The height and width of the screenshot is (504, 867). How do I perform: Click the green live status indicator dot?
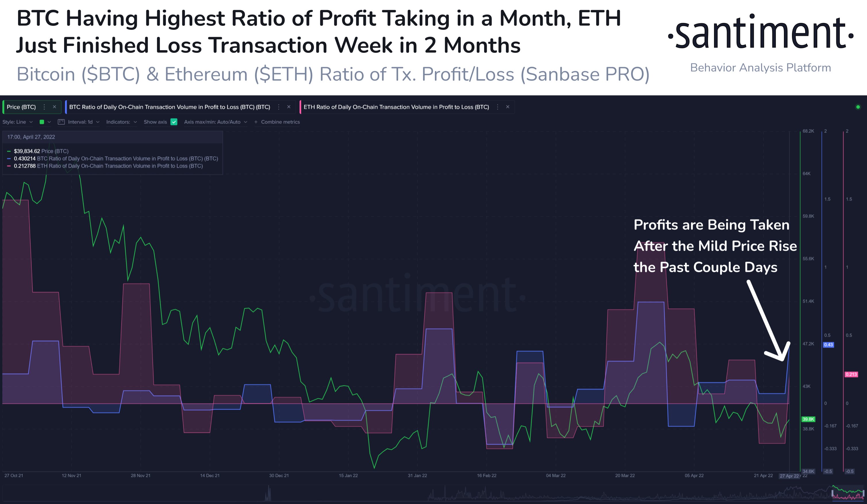(x=858, y=107)
